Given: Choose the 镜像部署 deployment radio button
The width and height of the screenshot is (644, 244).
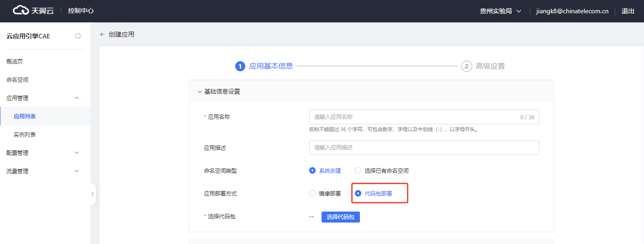Looking at the screenshot, I should 312,193.
